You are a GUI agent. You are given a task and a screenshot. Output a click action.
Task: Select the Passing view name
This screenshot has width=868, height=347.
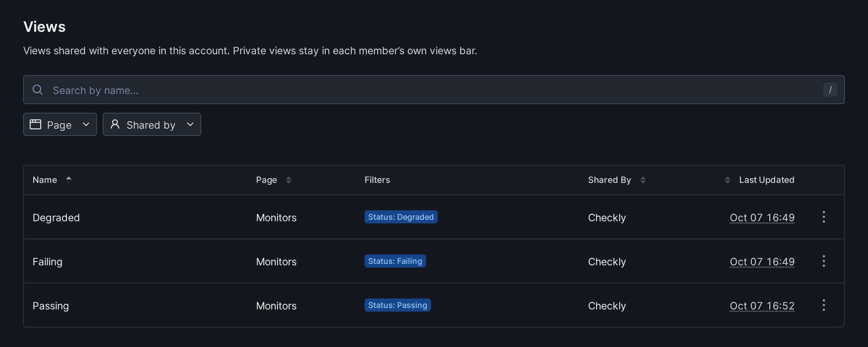pos(51,306)
